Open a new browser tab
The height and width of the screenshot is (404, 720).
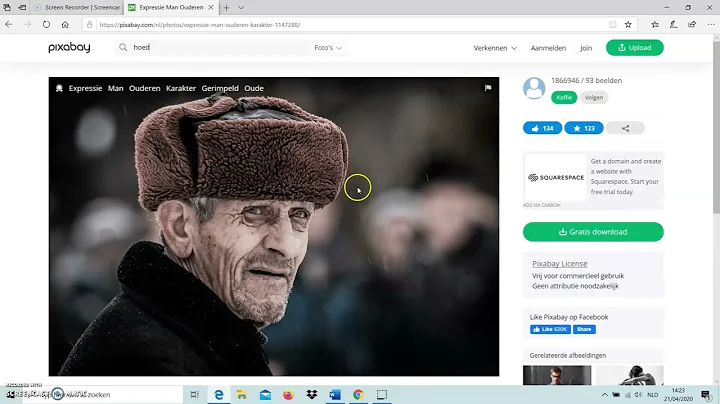[226, 7]
